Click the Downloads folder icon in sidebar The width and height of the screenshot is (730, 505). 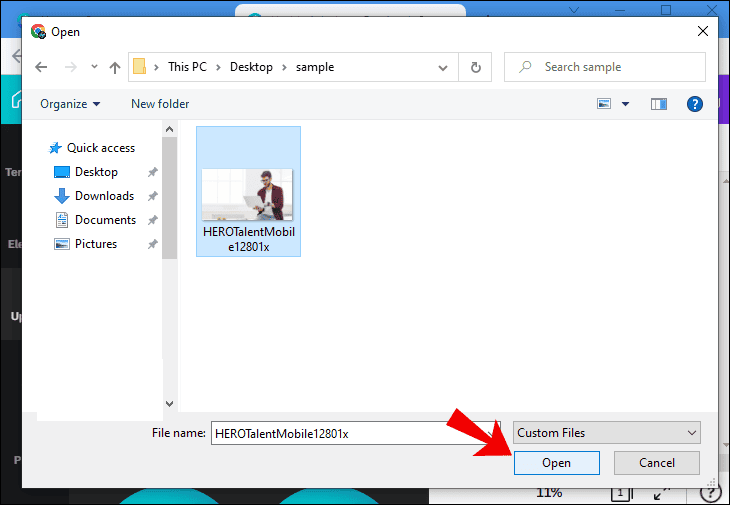(62, 196)
